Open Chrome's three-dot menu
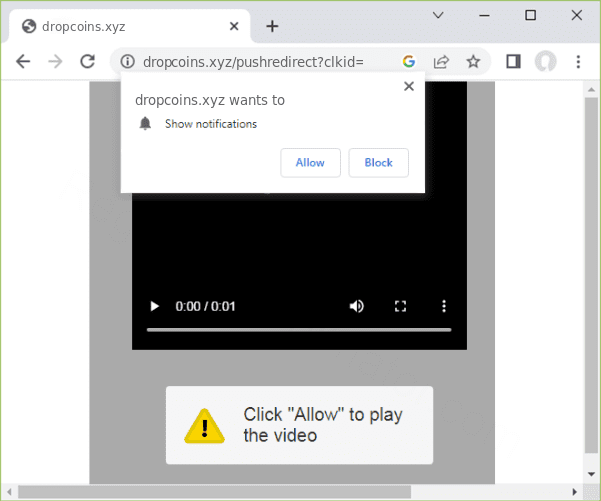Image resolution: width=601 pixels, height=501 pixels. [x=578, y=62]
